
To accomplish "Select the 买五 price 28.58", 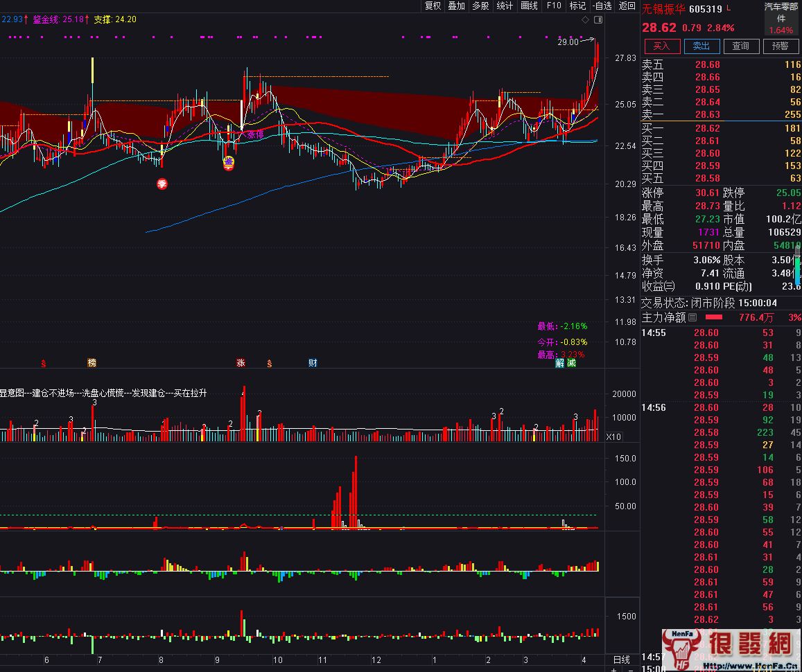I will click(707, 178).
